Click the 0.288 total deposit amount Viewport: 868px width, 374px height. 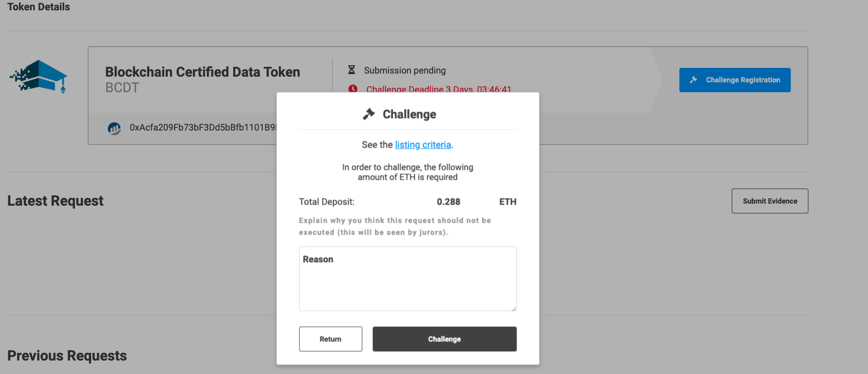click(448, 202)
